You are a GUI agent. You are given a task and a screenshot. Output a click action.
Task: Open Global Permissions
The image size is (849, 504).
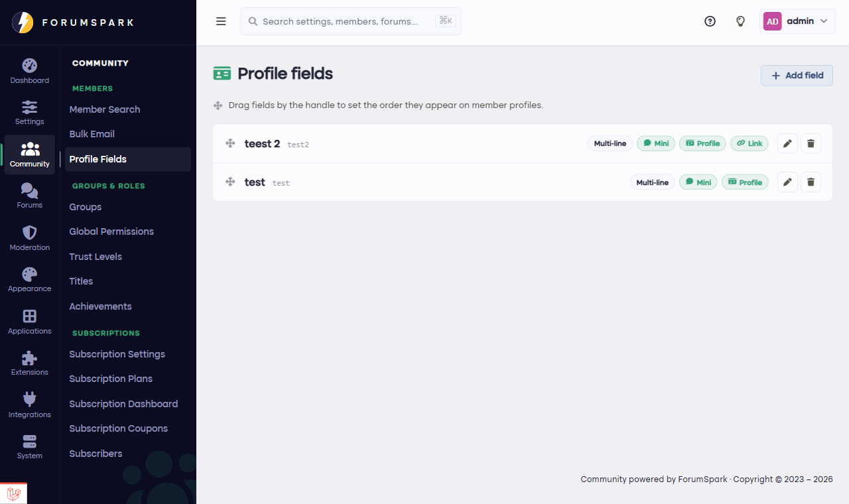point(111,231)
